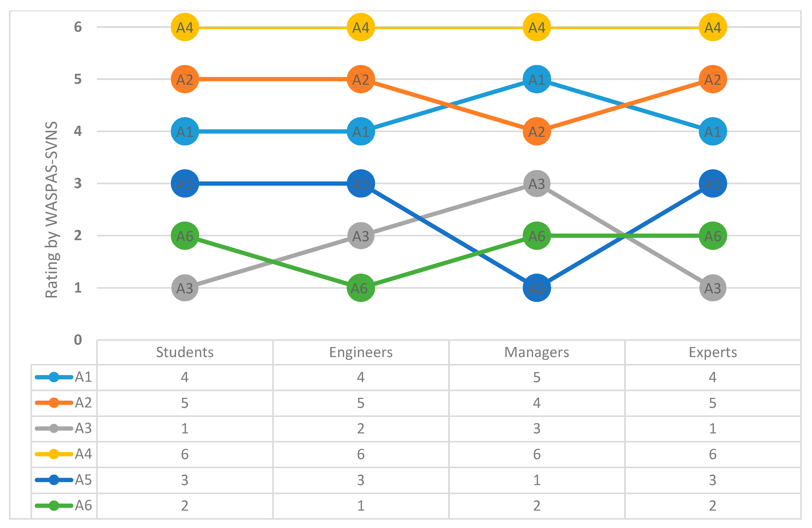Select the A1 data point above Managers

pos(537,79)
